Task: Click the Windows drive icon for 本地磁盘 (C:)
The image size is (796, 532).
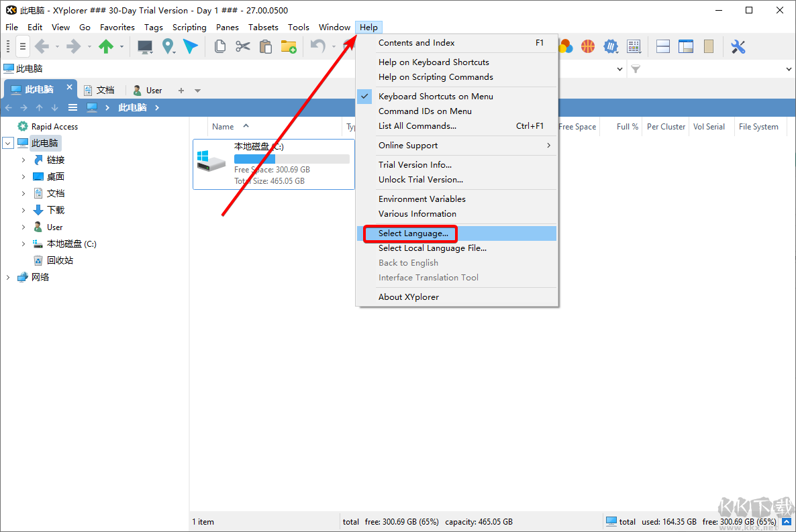Action: [211, 161]
